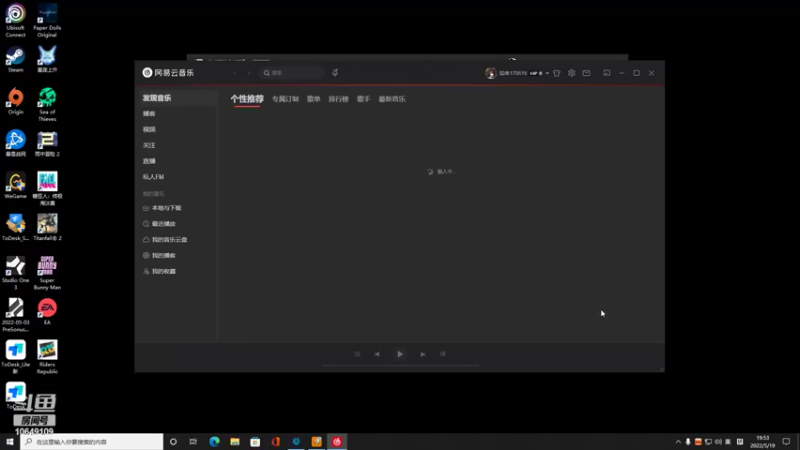Image resolution: width=800 pixels, height=450 pixels.
Task: Select the Sea of Thieves shortcut
Action: (47, 105)
